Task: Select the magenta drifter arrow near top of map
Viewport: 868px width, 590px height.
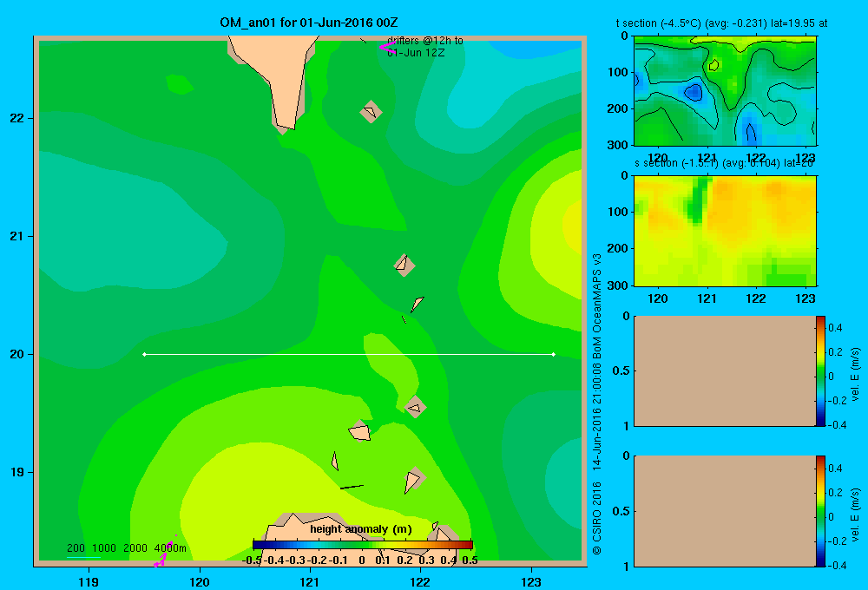Action: click(387, 48)
